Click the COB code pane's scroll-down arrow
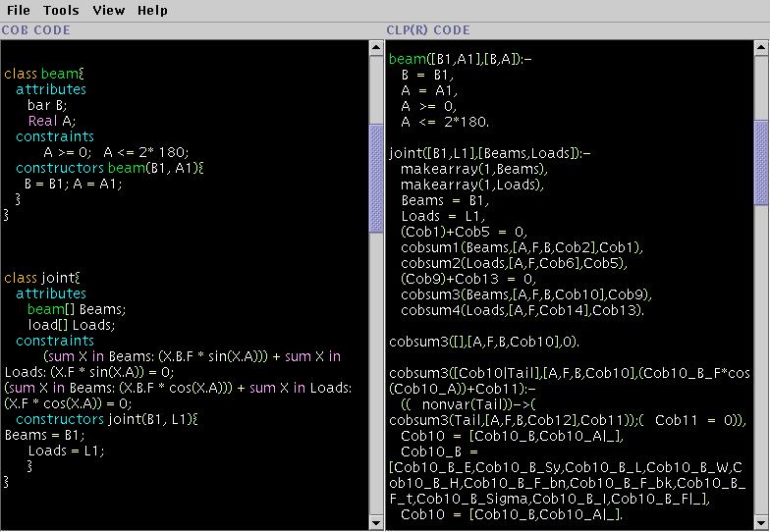Screen dimensions: 770x532 point(376,522)
